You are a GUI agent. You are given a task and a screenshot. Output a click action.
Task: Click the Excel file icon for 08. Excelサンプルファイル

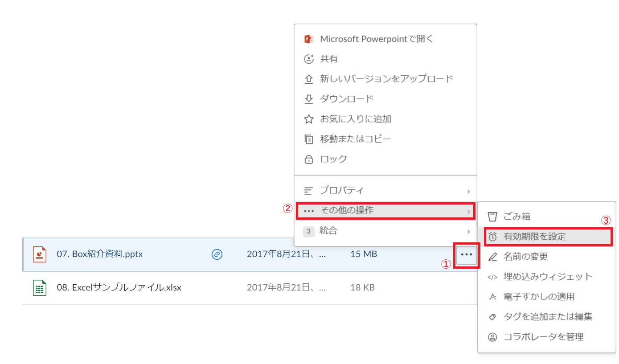[40, 288]
